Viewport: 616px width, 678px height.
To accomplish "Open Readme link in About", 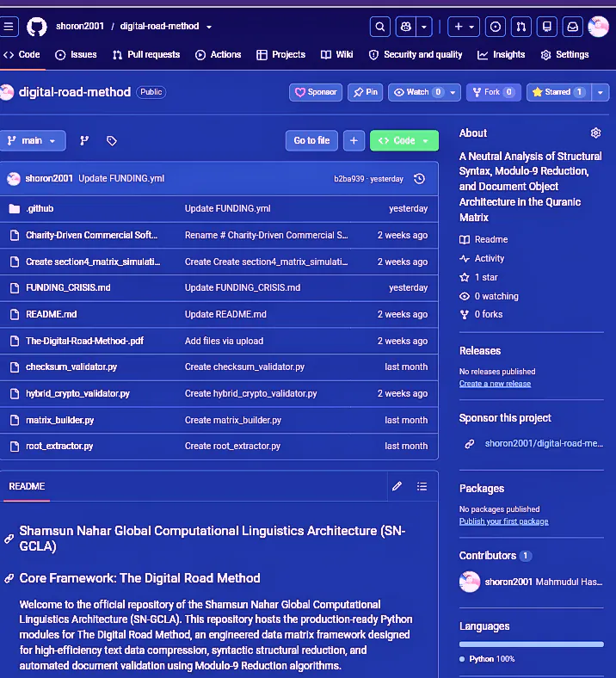I will pyautogui.click(x=484, y=239).
